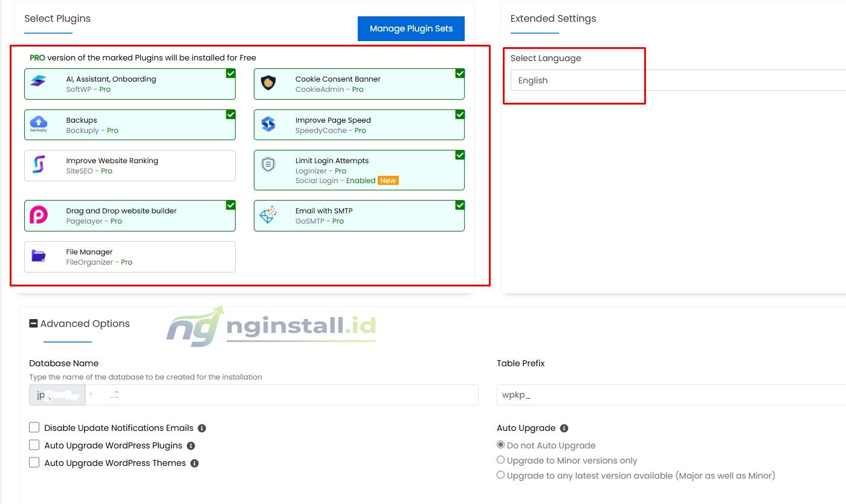Enable the Disable Update Notifications Emails checkbox

[34, 427]
